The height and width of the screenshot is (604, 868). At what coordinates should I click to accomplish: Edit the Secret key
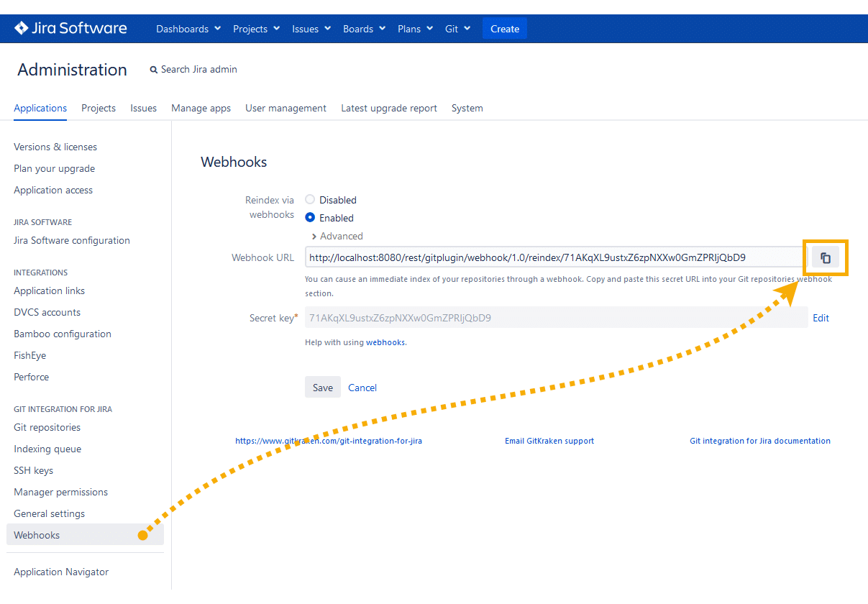821,318
